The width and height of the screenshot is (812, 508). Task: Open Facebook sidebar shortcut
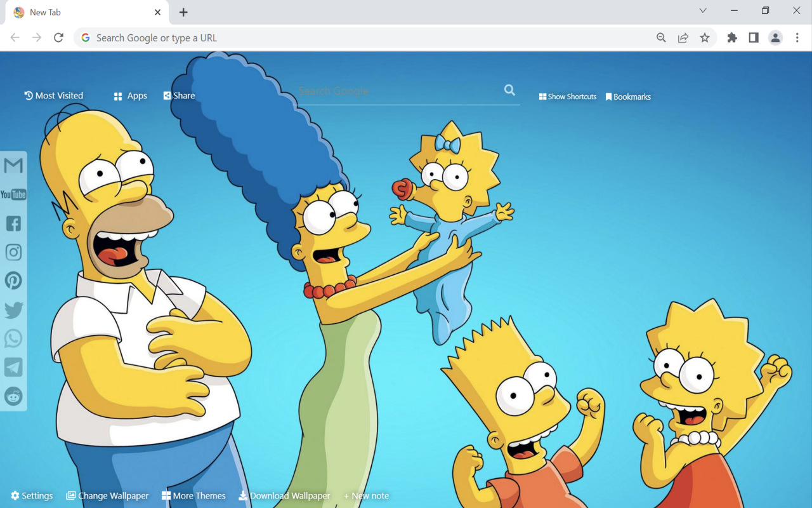click(x=13, y=224)
